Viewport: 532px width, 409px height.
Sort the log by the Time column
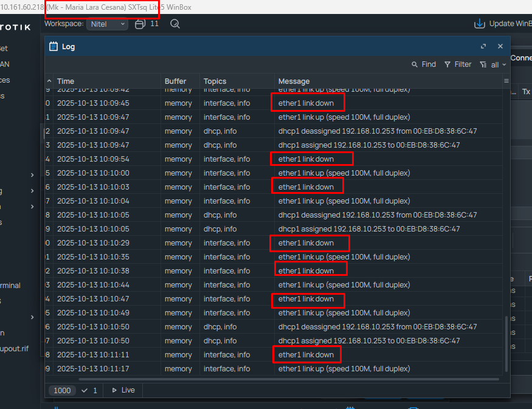pyautogui.click(x=66, y=81)
